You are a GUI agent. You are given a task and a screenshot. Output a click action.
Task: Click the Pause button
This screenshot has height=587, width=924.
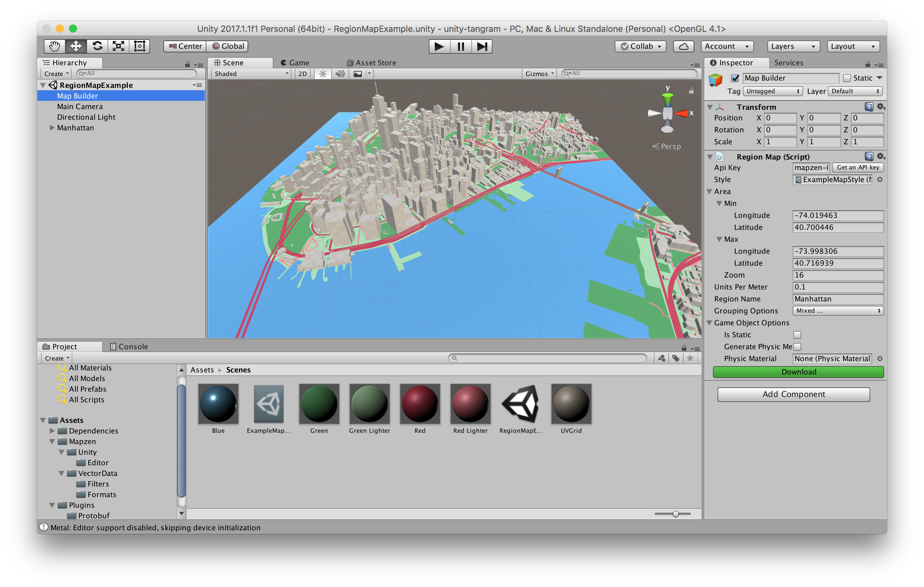pyautogui.click(x=460, y=46)
